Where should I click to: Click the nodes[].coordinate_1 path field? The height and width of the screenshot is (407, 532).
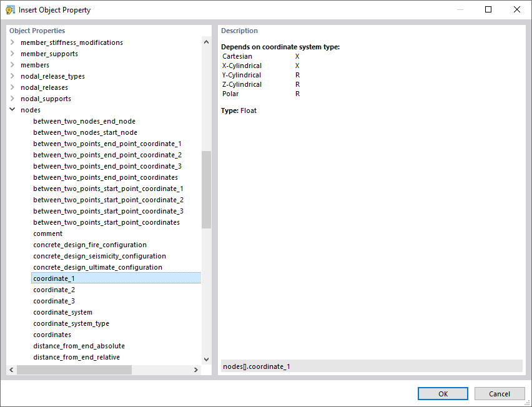point(372,366)
